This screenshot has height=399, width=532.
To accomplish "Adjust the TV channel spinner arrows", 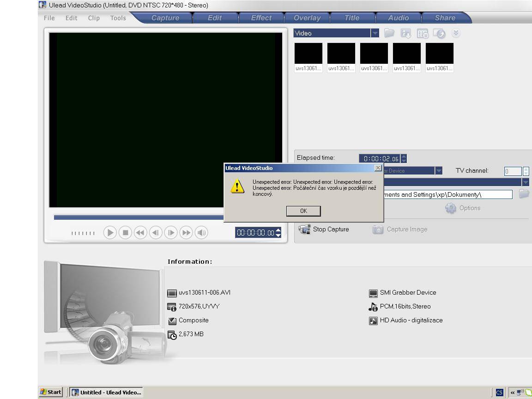I will 526,171.
